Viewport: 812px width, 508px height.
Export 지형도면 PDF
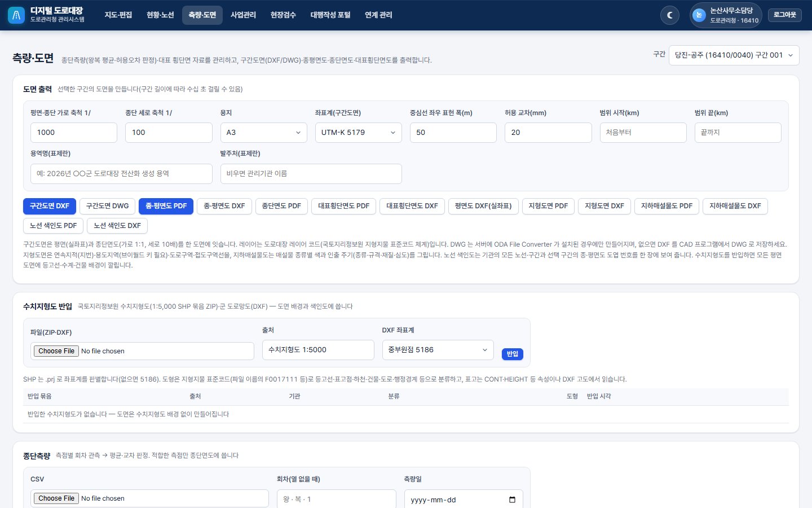(x=548, y=206)
